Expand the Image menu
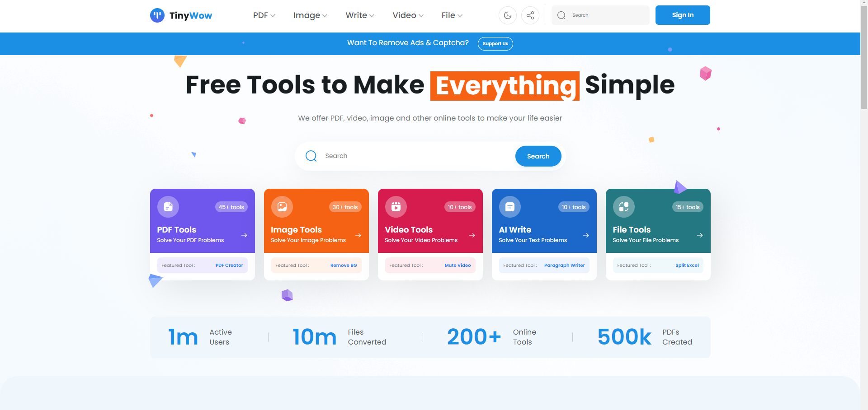Image resolution: width=868 pixels, height=410 pixels. point(310,15)
